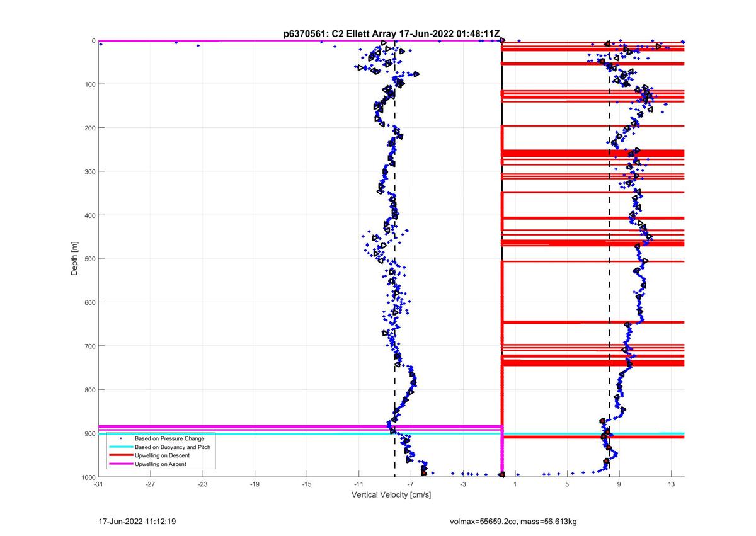Viewport: 756px width, 536px height.
Task: Click the depth tick label "500"
Action: (89, 259)
